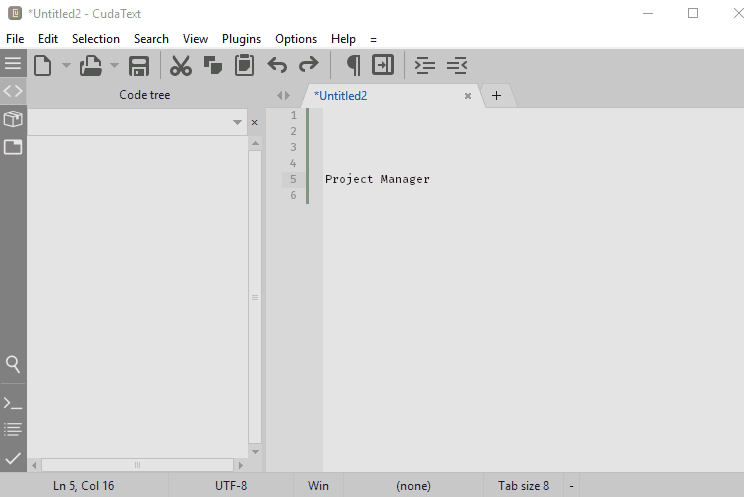744x497 pixels.
Task: Show the Code tree sidebar icon
Action: tap(13, 91)
